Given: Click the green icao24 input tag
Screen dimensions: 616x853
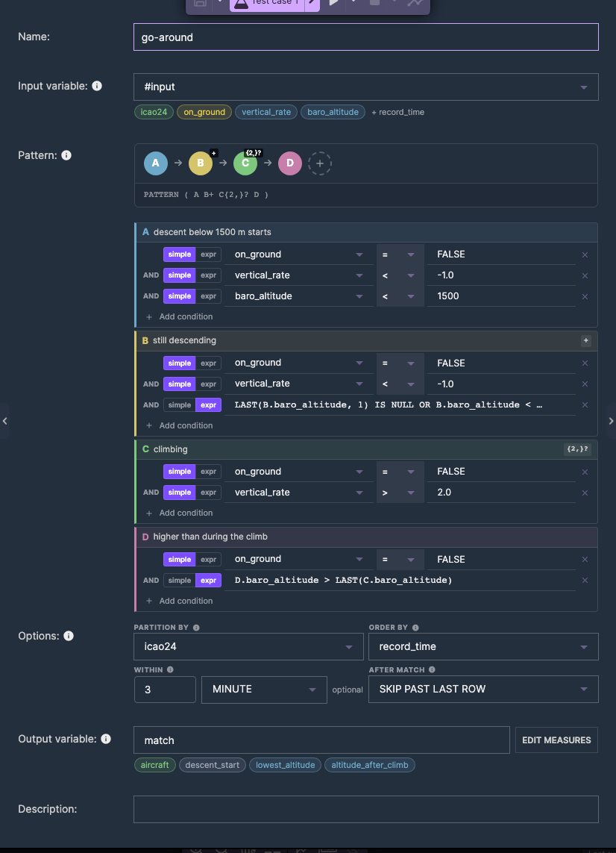Looking at the screenshot, I should pyautogui.click(x=154, y=112).
